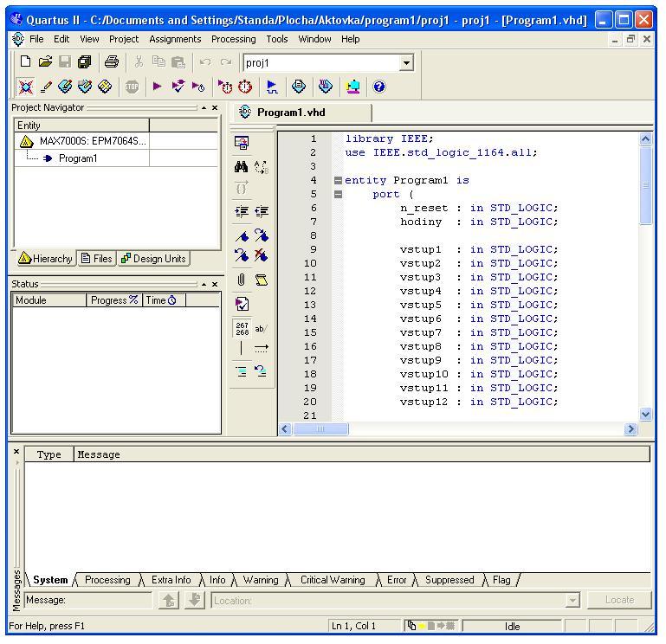Open the Edit menu
Image resolution: width=666 pixels, height=644 pixels.
pos(61,39)
